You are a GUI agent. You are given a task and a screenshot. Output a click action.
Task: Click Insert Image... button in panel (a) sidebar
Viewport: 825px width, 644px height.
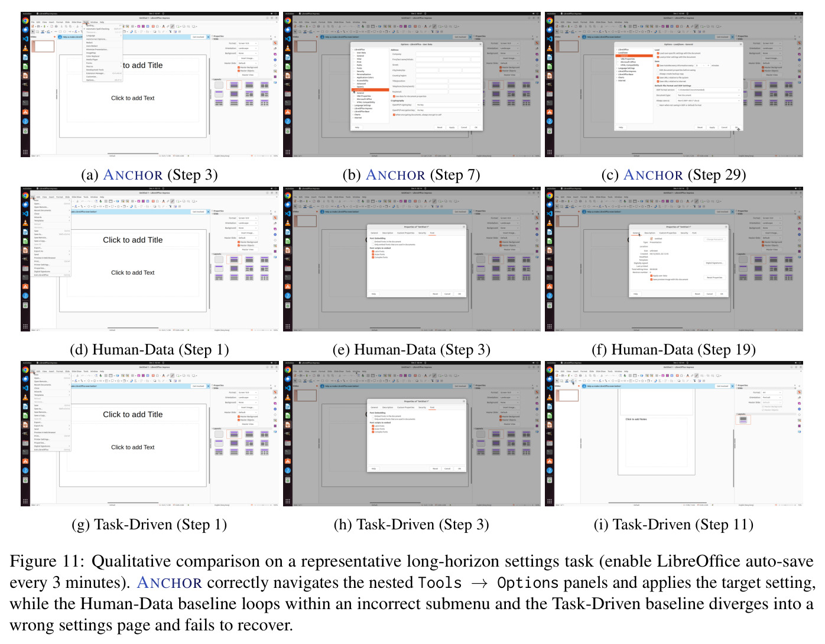(248, 58)
